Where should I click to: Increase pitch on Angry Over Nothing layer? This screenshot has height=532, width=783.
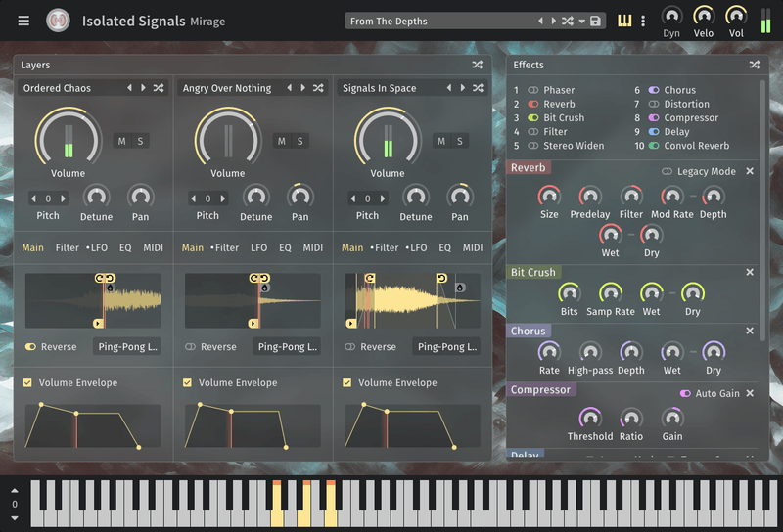point(223,199)
